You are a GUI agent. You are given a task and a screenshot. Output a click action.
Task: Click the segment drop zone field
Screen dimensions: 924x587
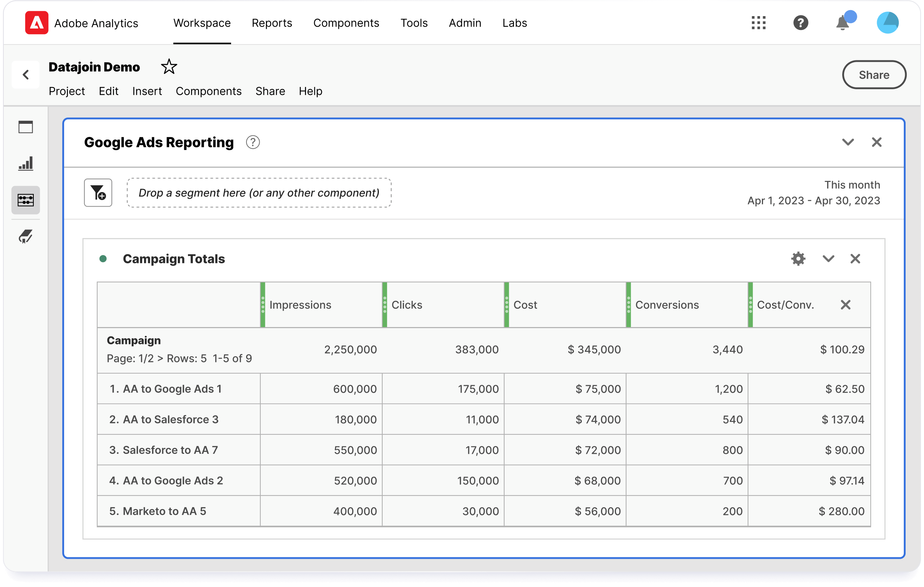coord(259,192)
